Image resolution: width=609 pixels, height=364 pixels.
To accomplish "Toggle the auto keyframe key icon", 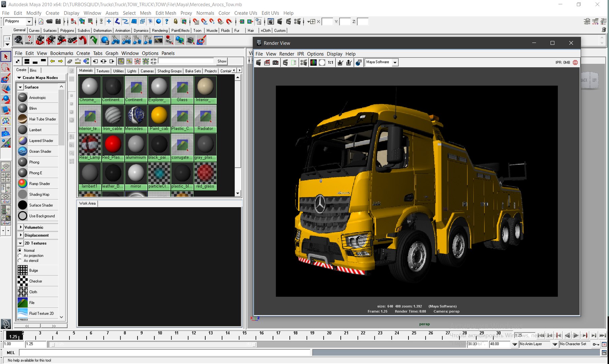I will coord(596,344).
